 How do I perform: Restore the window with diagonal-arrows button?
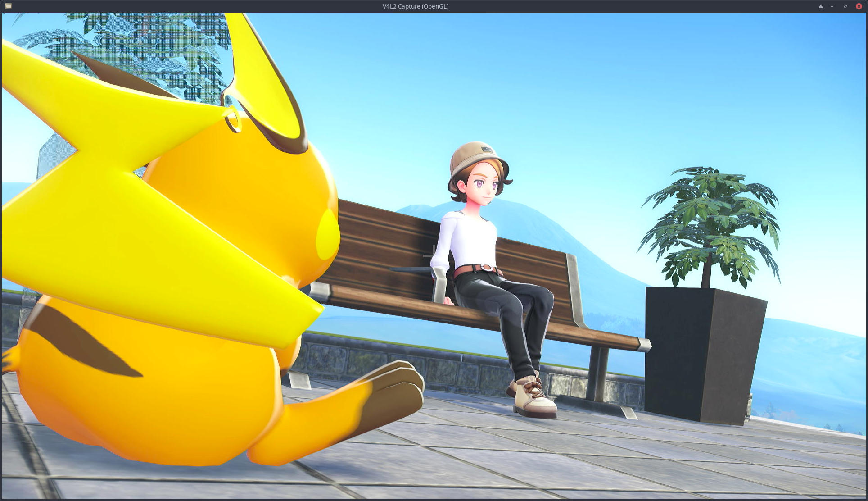(x=845, y=6)
